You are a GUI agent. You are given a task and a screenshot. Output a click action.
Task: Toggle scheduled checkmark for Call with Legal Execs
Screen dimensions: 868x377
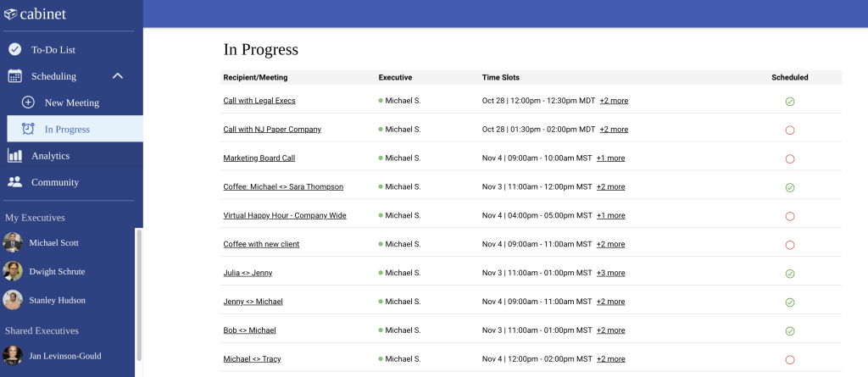(x=790, y=102)
